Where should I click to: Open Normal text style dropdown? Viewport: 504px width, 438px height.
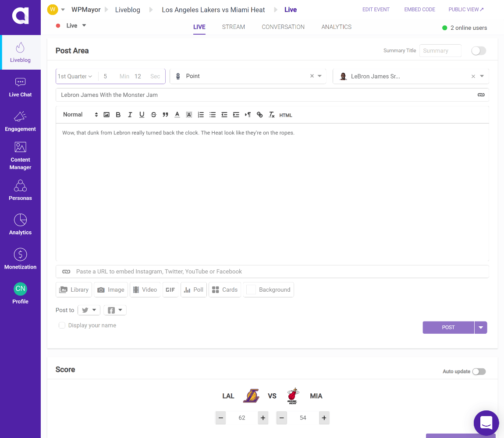pyautogui.click(x=80, y=115)
